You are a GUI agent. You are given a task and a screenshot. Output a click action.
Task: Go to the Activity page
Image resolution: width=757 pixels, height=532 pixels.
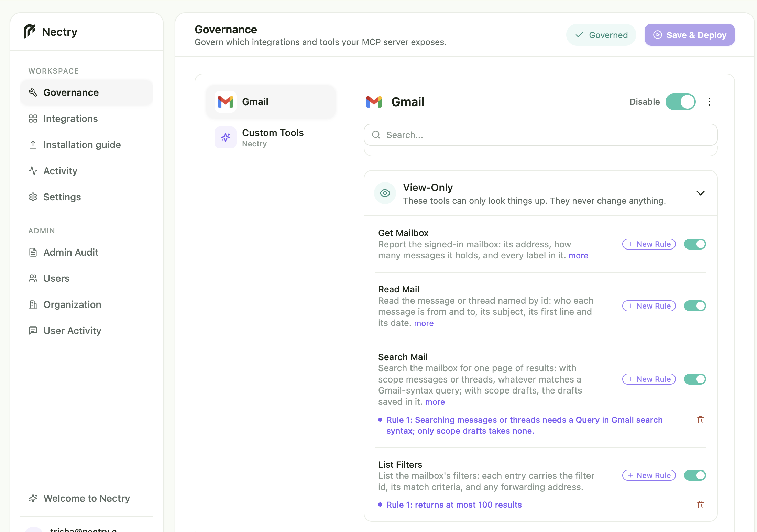coord(87,171)
